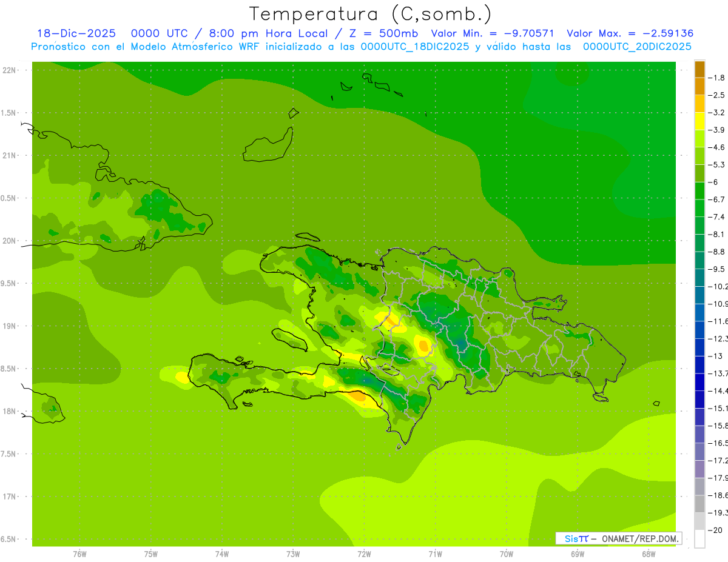Viewport: 728px width, 562px height.
Task: Click the 18N latitude label
Action: (10, 411)
